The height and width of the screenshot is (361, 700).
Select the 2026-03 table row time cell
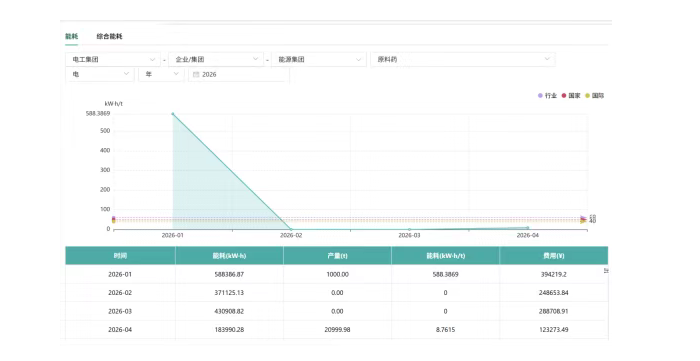click(x=120, y=311)
